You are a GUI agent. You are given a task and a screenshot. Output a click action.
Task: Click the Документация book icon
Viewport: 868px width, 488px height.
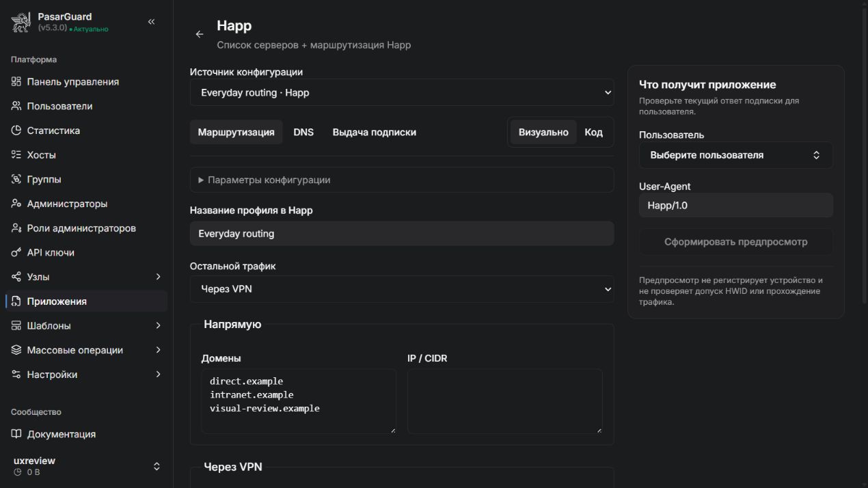pyautogui.click(x=16, y=434)
